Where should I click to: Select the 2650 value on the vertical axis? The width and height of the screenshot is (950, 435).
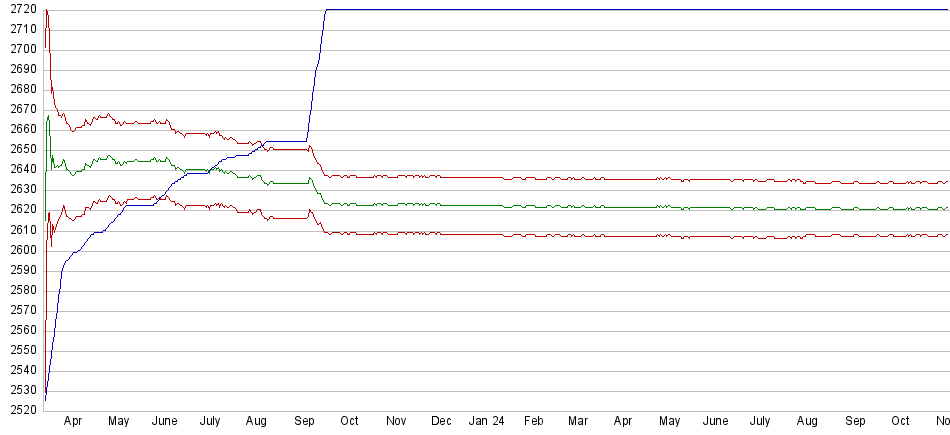[x=24, y=149]
